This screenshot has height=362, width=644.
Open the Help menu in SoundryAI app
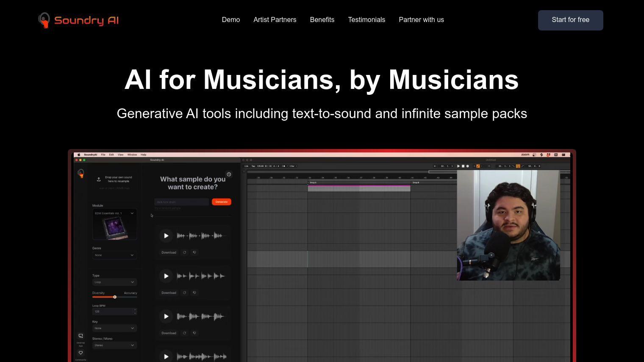(x=143, y=155)
